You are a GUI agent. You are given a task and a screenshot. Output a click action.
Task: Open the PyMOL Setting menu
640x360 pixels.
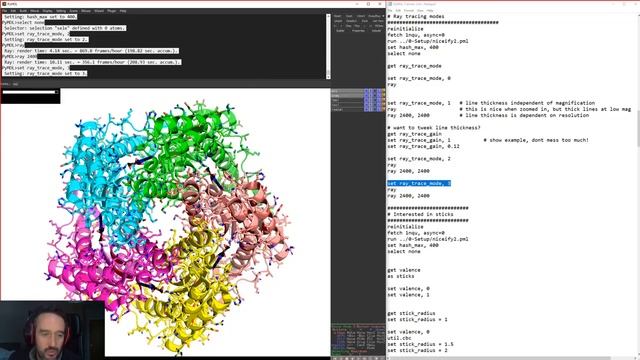point(61,11)
